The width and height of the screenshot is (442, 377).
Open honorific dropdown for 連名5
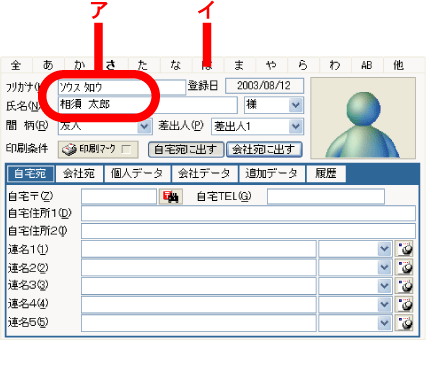pos(384,323)
